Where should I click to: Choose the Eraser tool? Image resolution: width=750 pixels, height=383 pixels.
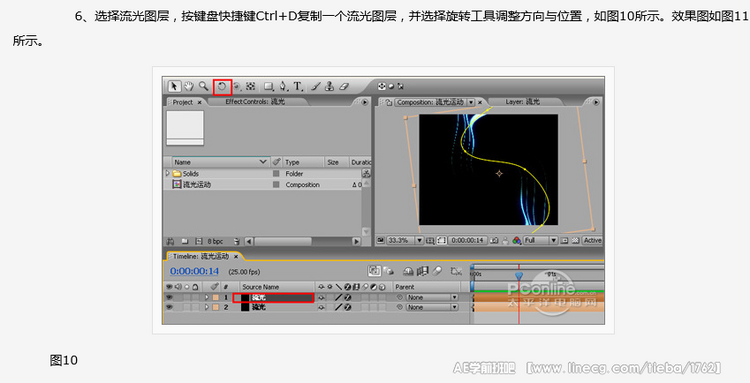(344, 87)
